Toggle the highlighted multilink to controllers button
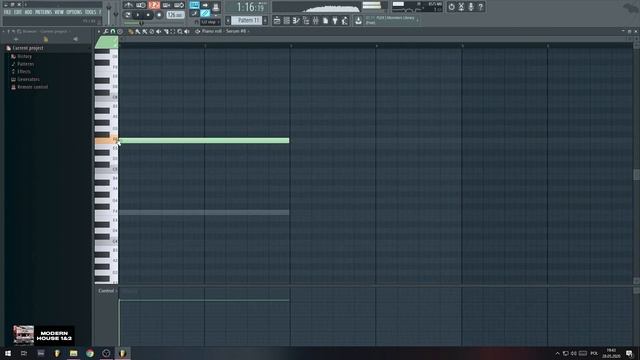 205,13
